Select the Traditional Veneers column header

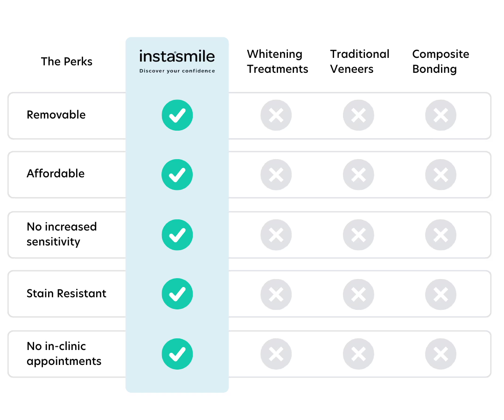tap(359, 62)
